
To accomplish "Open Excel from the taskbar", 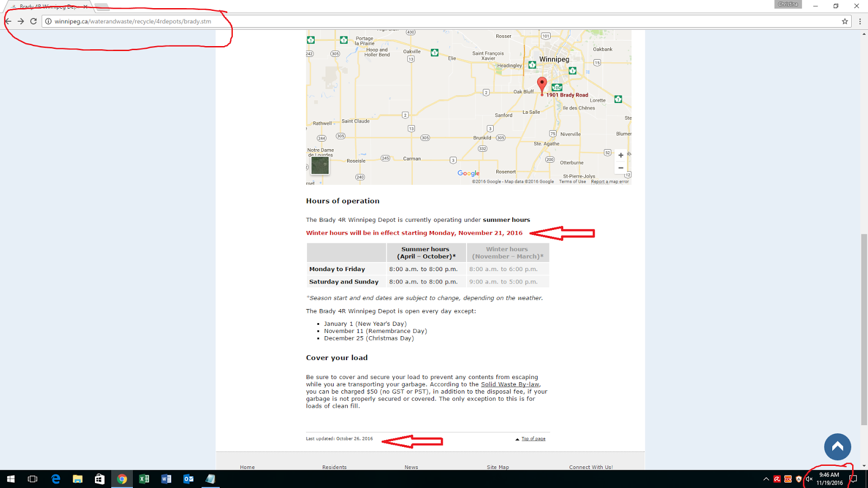I will [x=144, y=479].
